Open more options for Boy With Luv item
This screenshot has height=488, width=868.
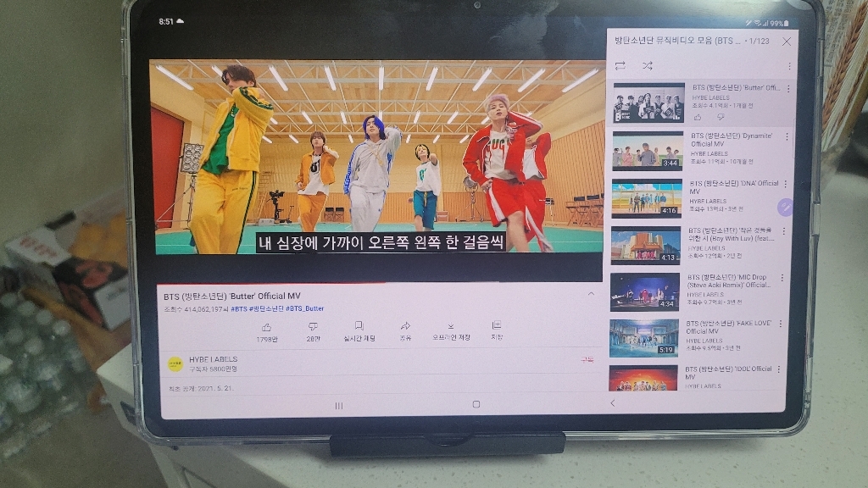click(783, 230)
